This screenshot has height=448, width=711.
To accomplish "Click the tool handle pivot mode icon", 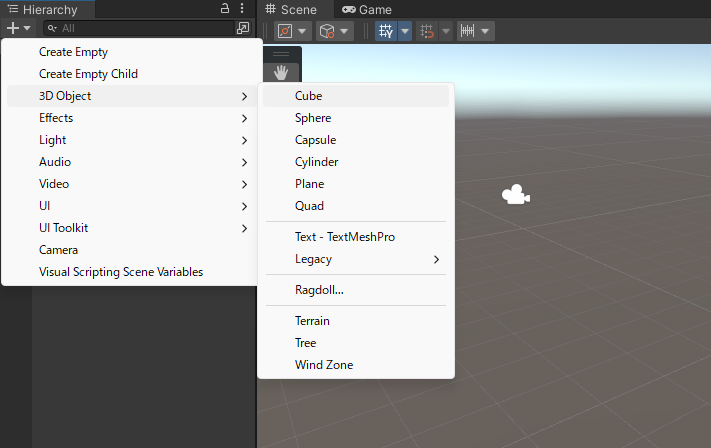I will point(286,31).
